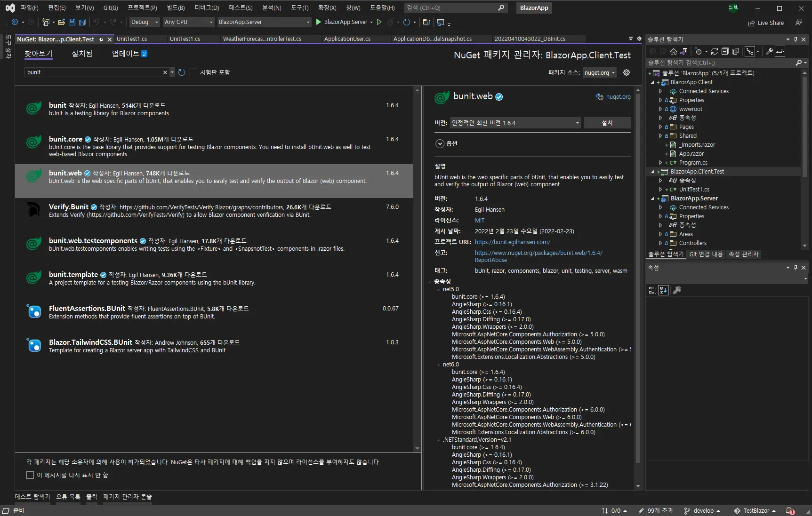Open the 빌드(B) menu
Image resolution: width=812 pixels, height=516 pixels.
click(176, 8)
